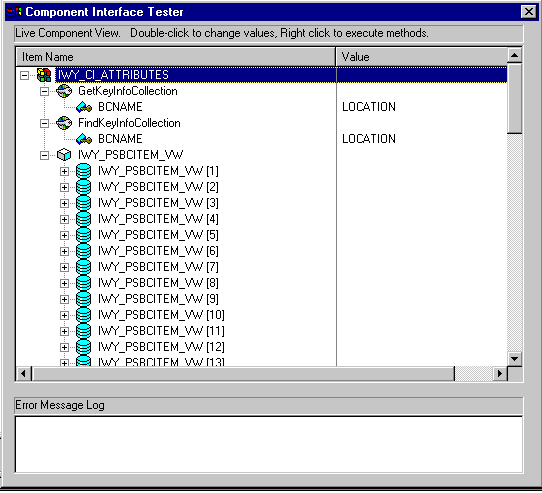The width and height of the screenshot is (542, 493).
Task: Click the vertical scrollbar down arrow
Action: (x=515, y=359)
